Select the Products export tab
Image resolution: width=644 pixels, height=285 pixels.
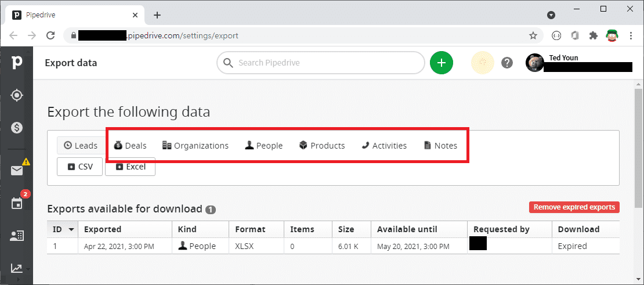click(x=322, y=145)
